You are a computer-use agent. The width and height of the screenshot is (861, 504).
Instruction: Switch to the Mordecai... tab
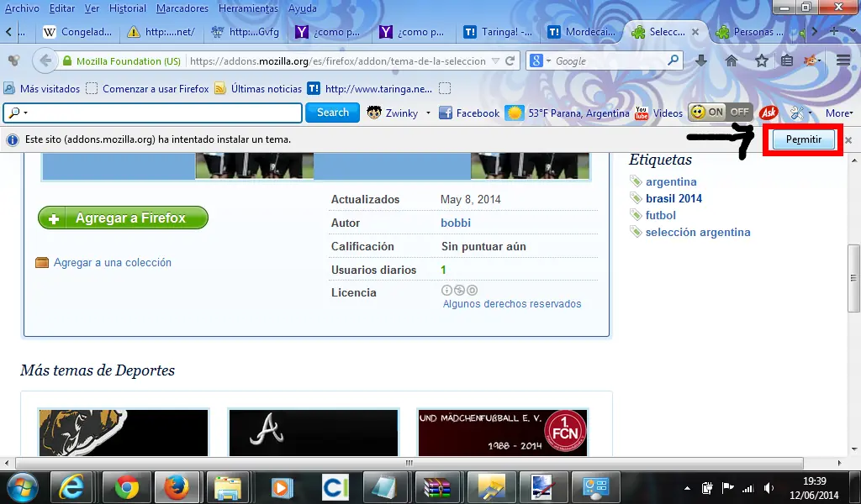(582, 32)
